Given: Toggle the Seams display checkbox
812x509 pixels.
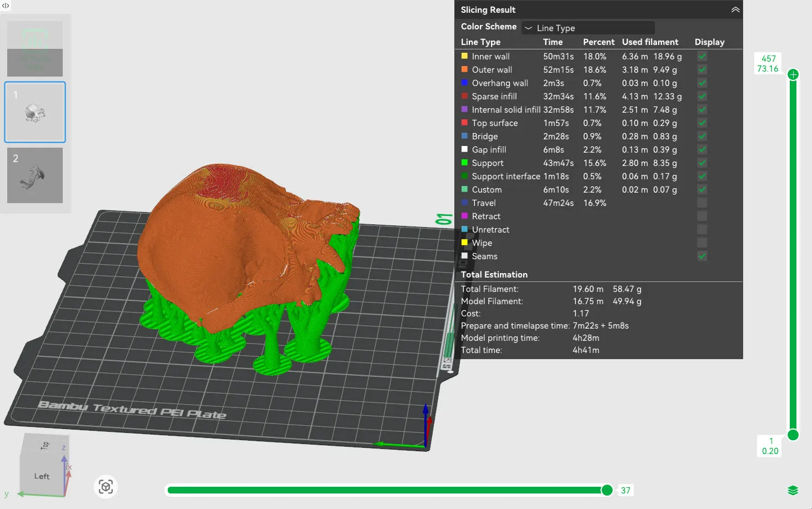Looking at the screenshot, I should (702, 256).
